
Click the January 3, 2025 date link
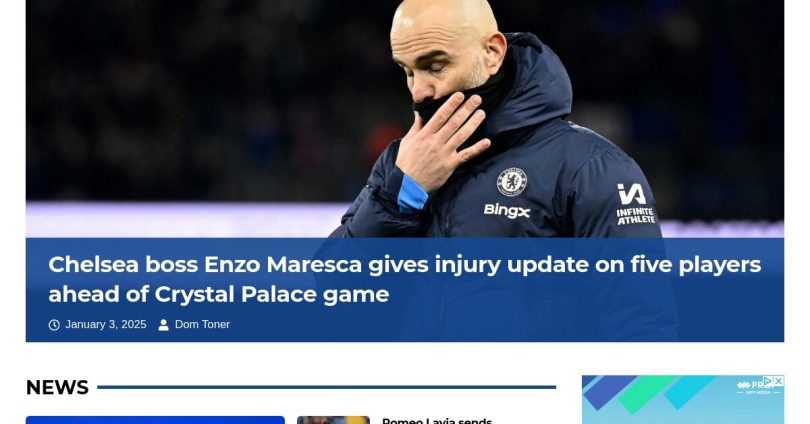tap(105, 324)
